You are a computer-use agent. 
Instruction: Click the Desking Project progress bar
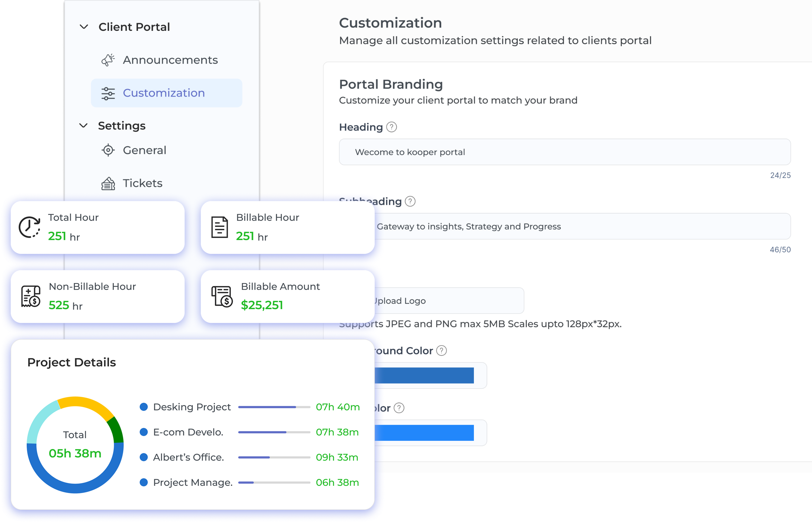point(274,407)
